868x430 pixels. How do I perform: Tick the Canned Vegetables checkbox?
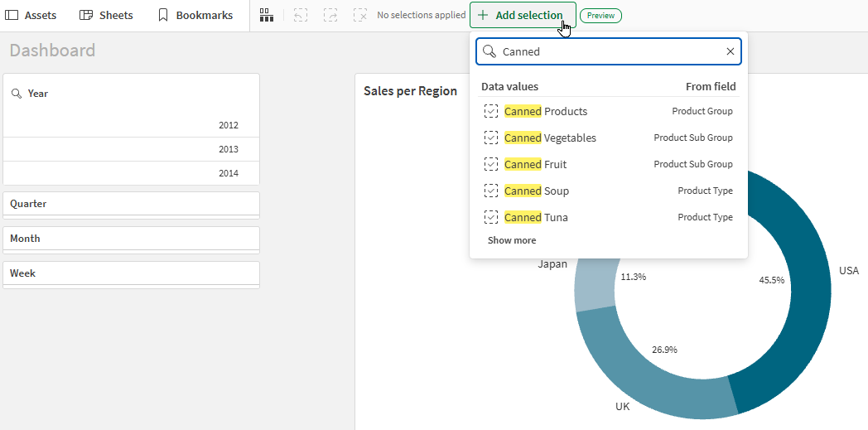point(491,138)
